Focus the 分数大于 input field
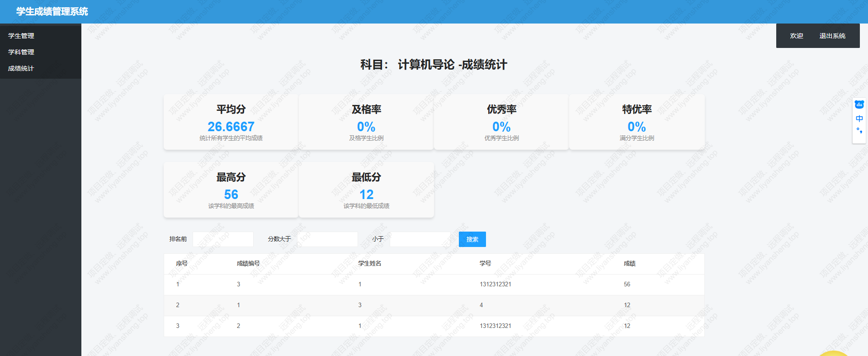This screenshot has height=356, width=868. 327,239
